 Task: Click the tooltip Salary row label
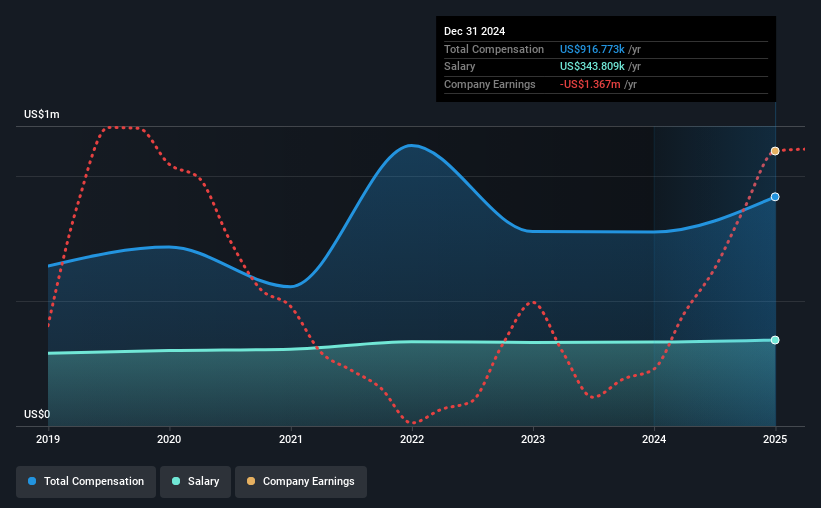(460, 67)
